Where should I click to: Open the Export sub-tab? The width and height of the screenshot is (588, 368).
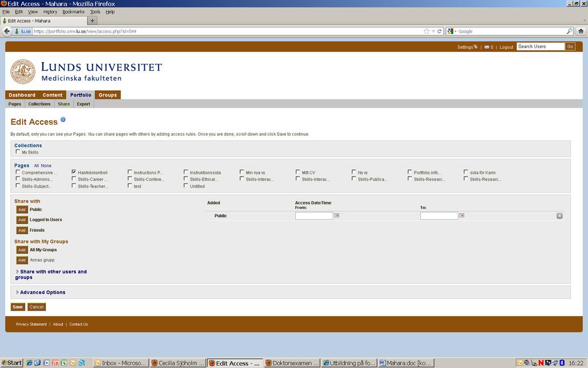point(83,104)
